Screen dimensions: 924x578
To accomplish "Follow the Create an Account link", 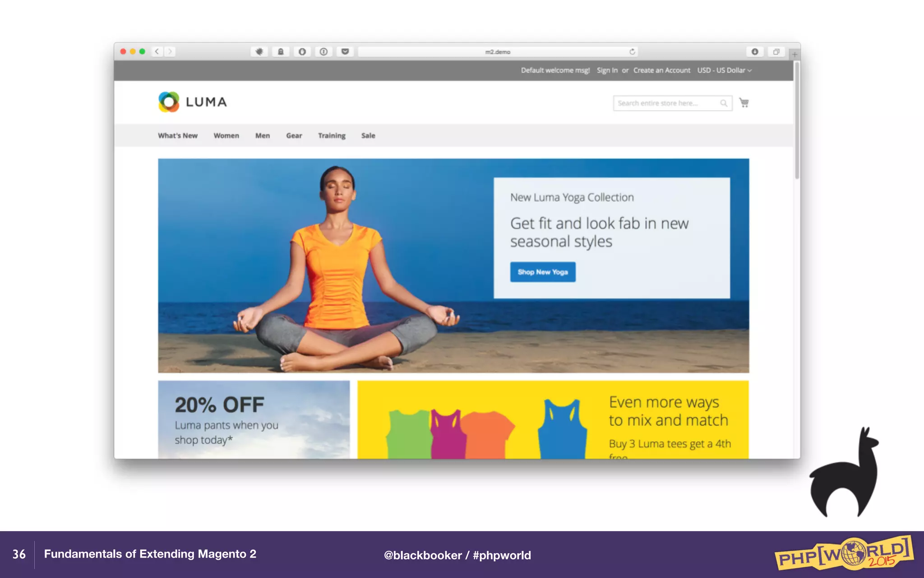I will 661,70.
